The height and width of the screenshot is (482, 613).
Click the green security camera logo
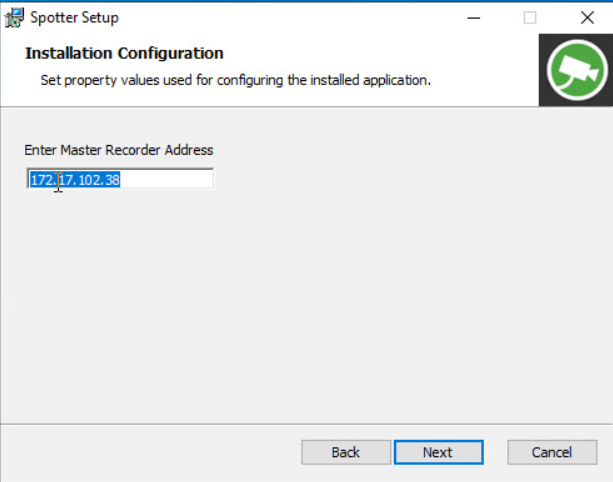(575, 70)
